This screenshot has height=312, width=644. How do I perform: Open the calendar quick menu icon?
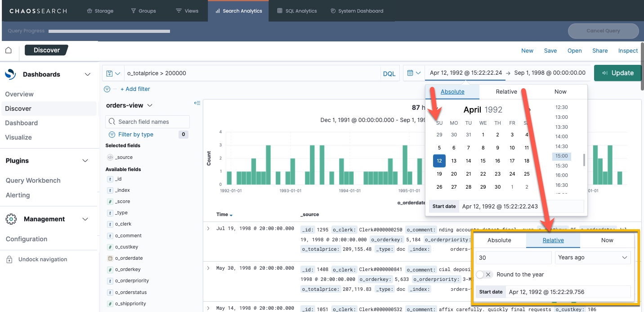[x=414, y=73]
